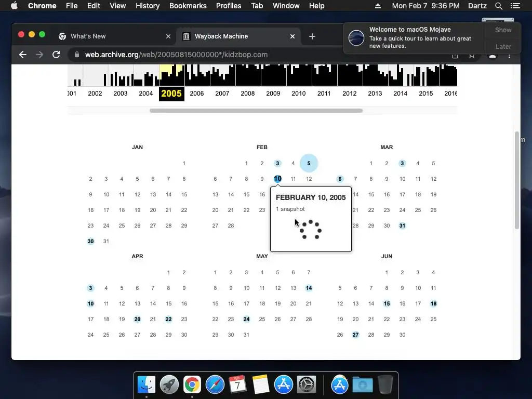Open Spotlight search in menu bar
Screen dimensions: 532x399
[x=499, y=6]
